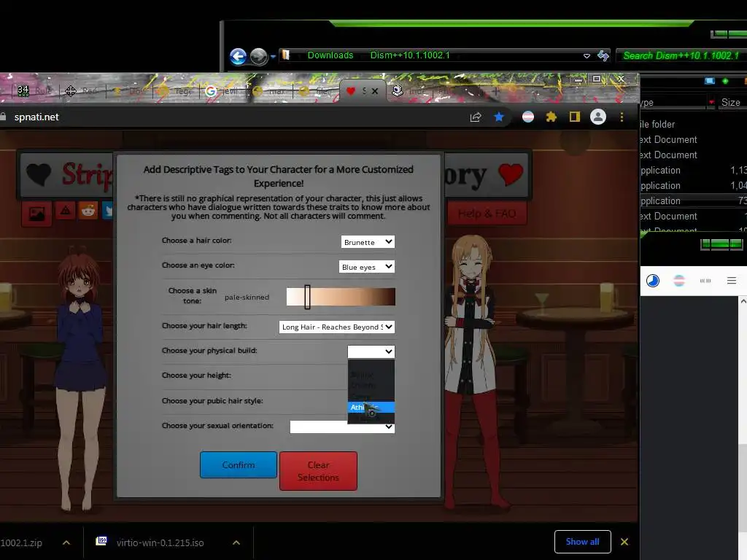
Task: Click the blue monitor icon in the Explorer toolbar
Action: pyautogui.click(x=709, y=81)
